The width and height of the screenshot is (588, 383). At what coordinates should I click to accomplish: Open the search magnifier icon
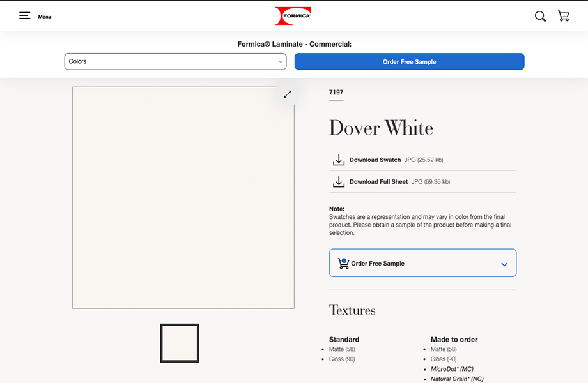540,16
